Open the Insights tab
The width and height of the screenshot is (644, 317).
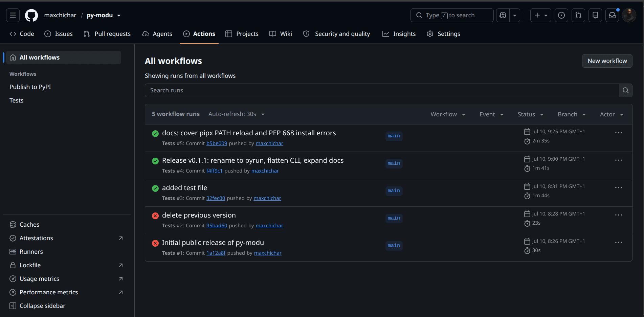[x=399, y=34]
